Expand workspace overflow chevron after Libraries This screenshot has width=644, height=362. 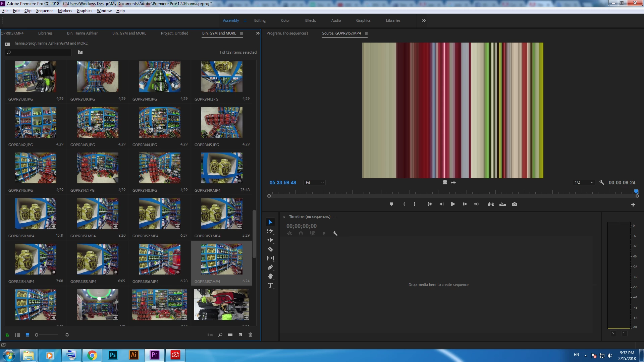coord(424,20)
